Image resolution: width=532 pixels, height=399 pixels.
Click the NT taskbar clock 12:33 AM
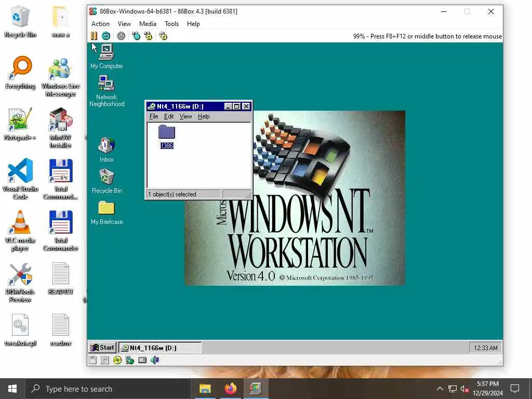point(486,348)
